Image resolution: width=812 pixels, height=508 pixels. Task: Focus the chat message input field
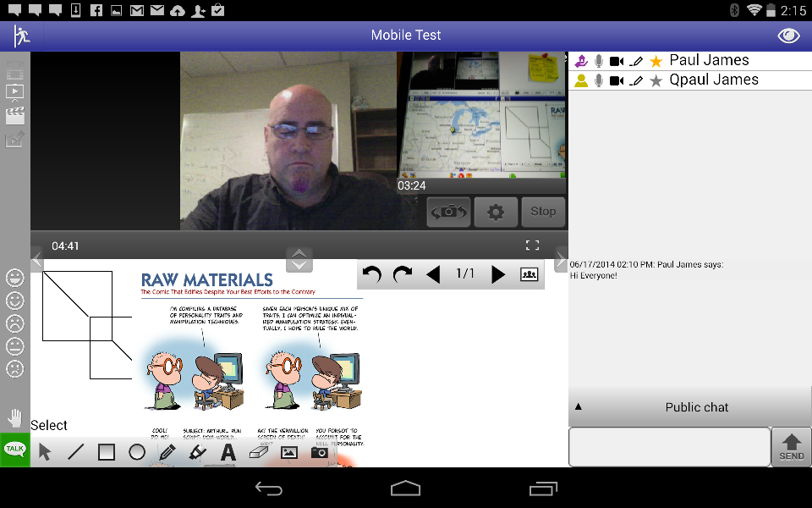coord(670,447)
